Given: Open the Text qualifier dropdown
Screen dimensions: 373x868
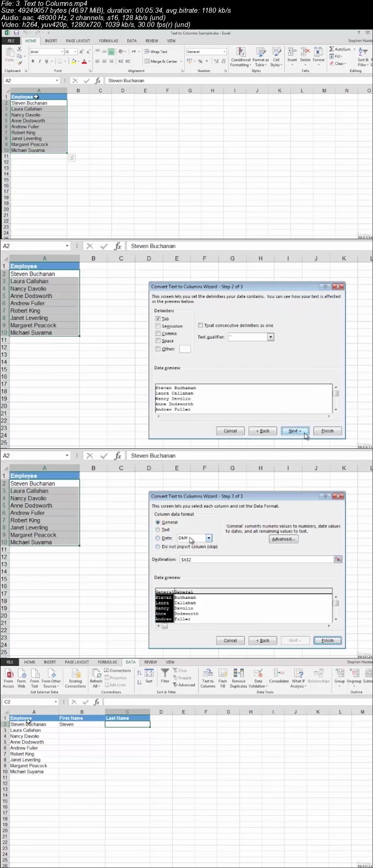Looking at the screenshot, I should [271, 337].
